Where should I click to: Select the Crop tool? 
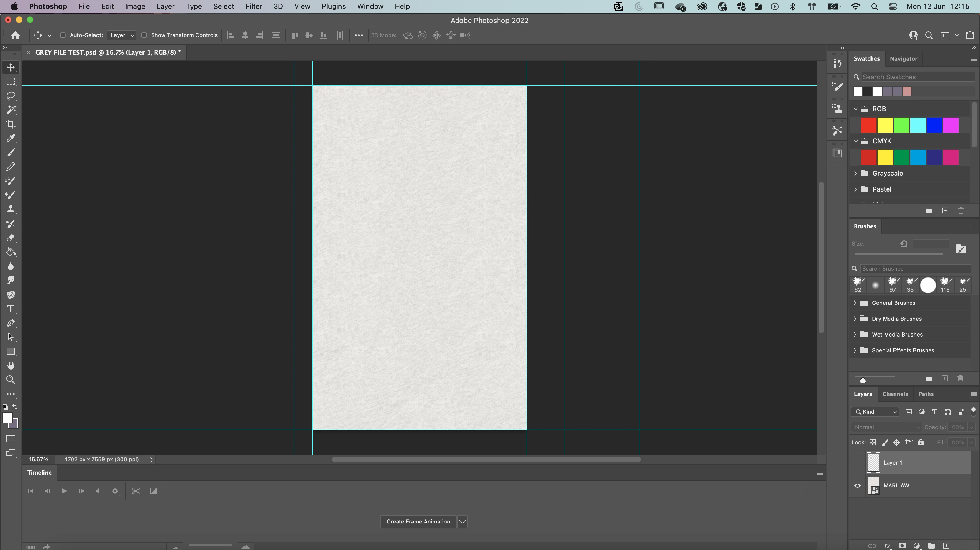[11, 124]
